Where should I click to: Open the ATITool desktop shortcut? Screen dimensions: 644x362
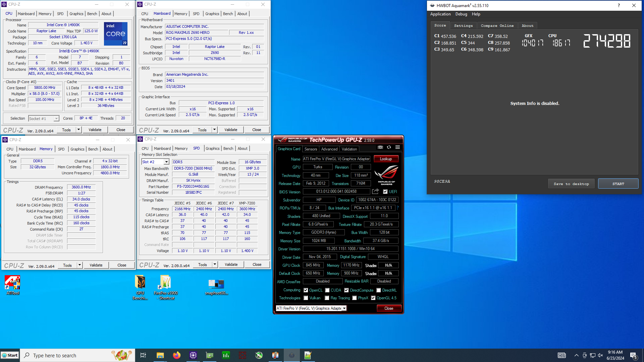point(12,285)
